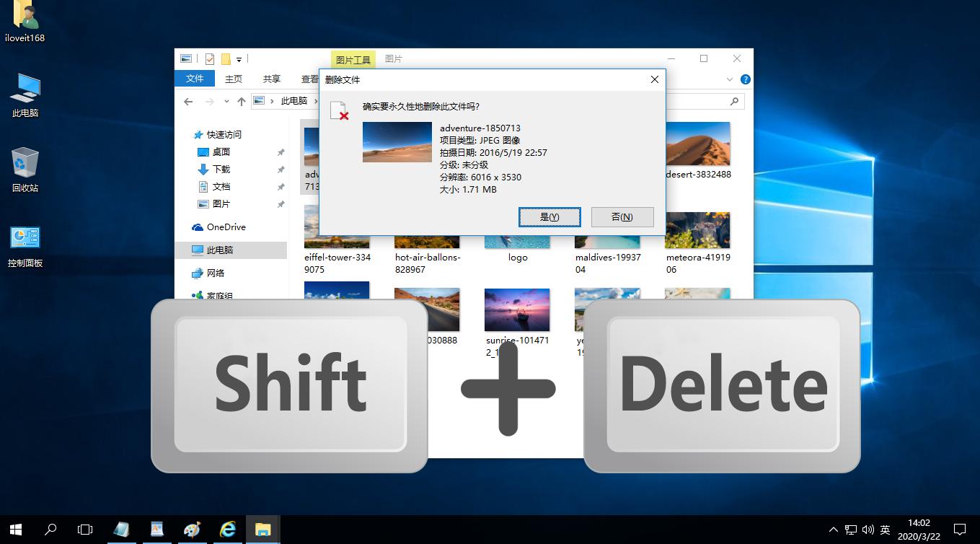This screenshot has width=980, height=544.
Task: Expand the 此电脑 breadcrumb dropdown arrow
Action: [315, 101]
